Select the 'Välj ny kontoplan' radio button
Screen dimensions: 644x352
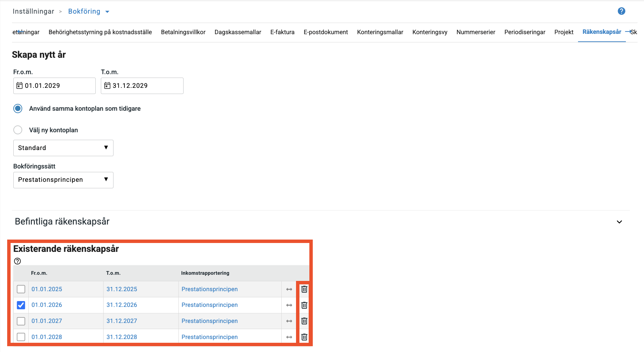tap(18, 130)
